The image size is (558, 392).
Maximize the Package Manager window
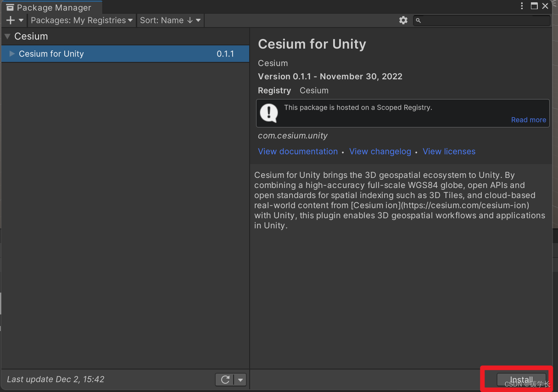[x=534, y=6]
